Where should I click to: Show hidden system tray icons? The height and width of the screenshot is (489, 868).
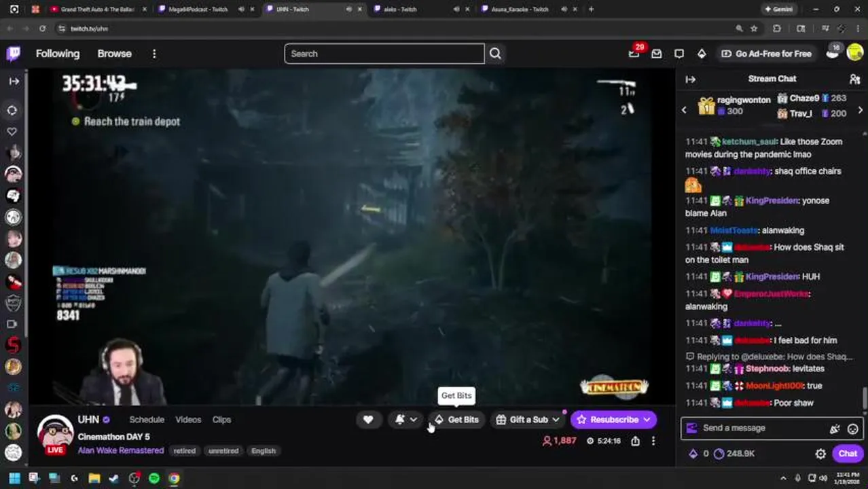[783, 478]
